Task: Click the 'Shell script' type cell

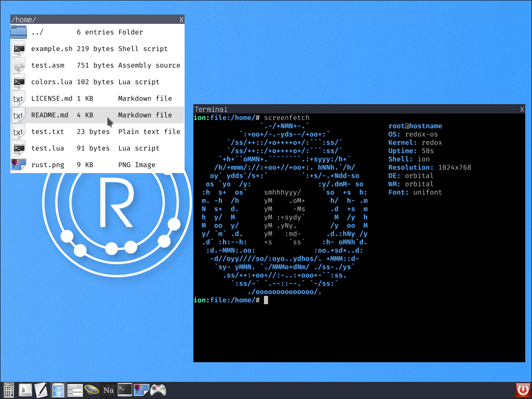Action: pyautogui.click(x=143, y=49)
